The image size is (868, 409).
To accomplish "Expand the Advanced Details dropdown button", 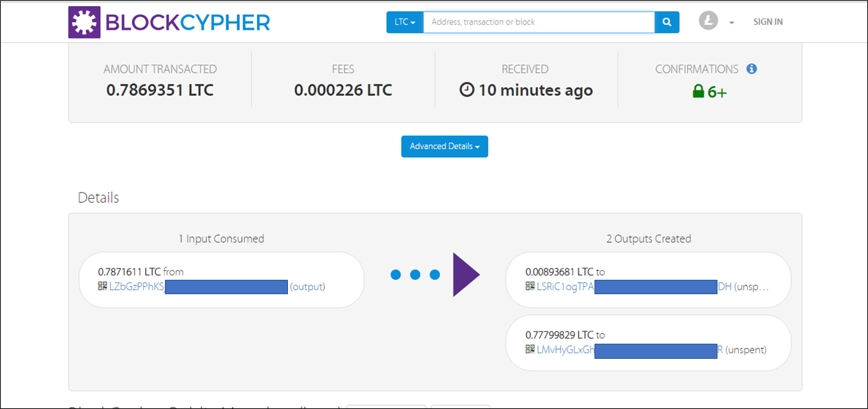I will coord(445,146).
